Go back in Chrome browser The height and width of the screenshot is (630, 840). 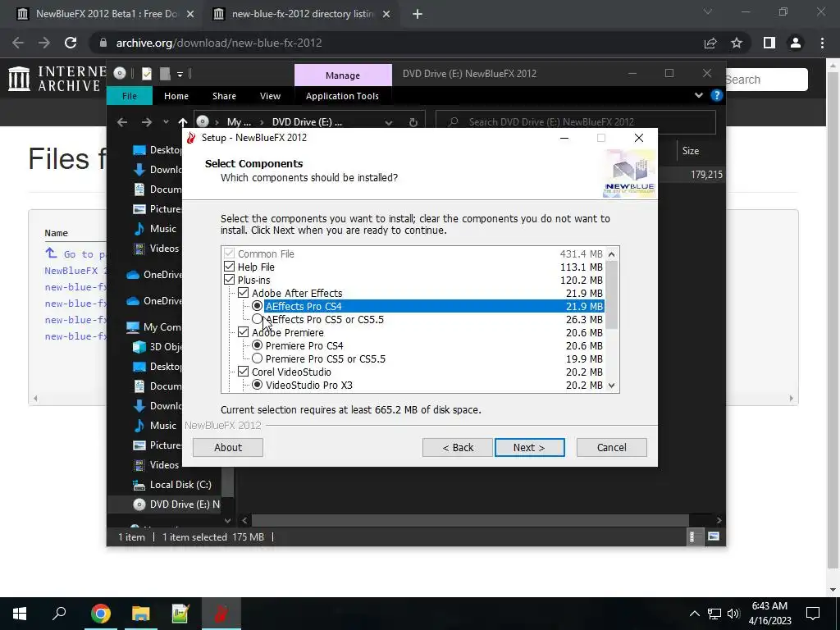pyautogui.click(x=18, y=43)
